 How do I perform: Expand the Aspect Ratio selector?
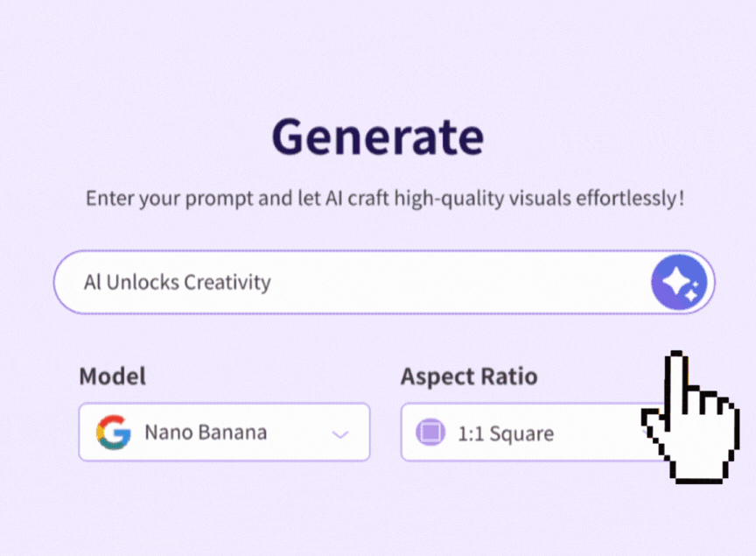click(x=525, y=432)
